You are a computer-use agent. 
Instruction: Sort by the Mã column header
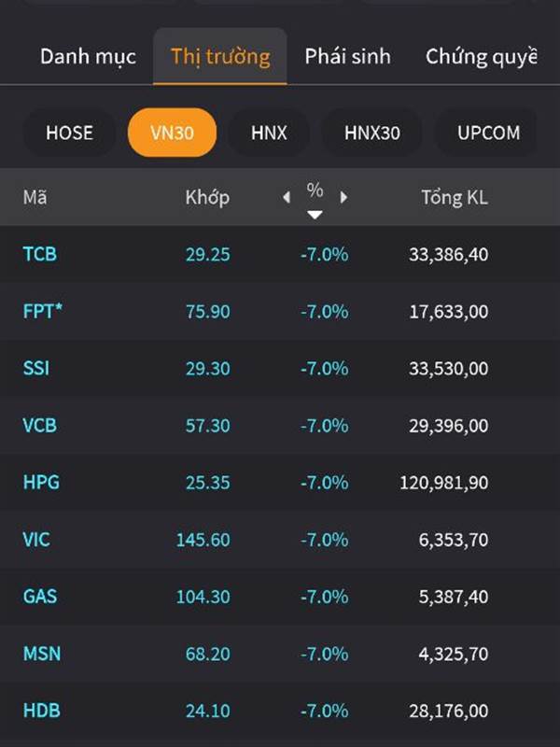point(35,197)
